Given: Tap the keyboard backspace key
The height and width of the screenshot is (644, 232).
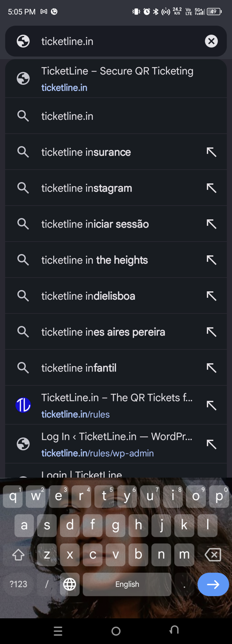Looking at the screenshot, I should click(213, 555).
